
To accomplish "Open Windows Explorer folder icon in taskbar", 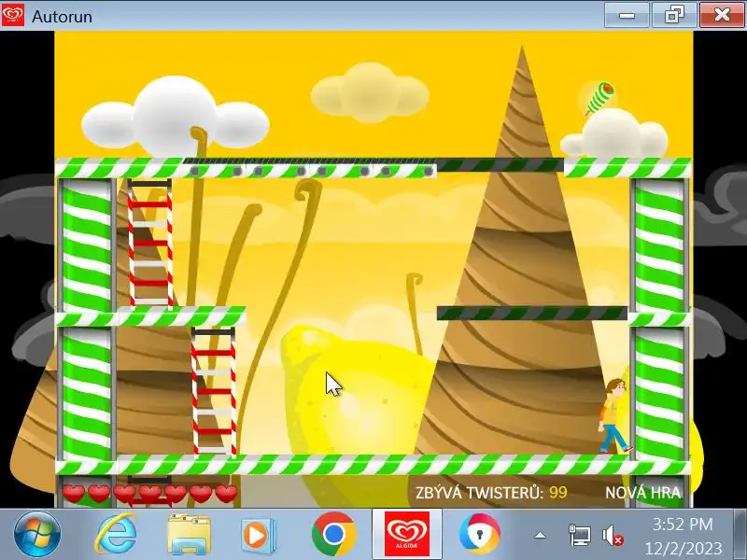I will [x=190, y=534].
